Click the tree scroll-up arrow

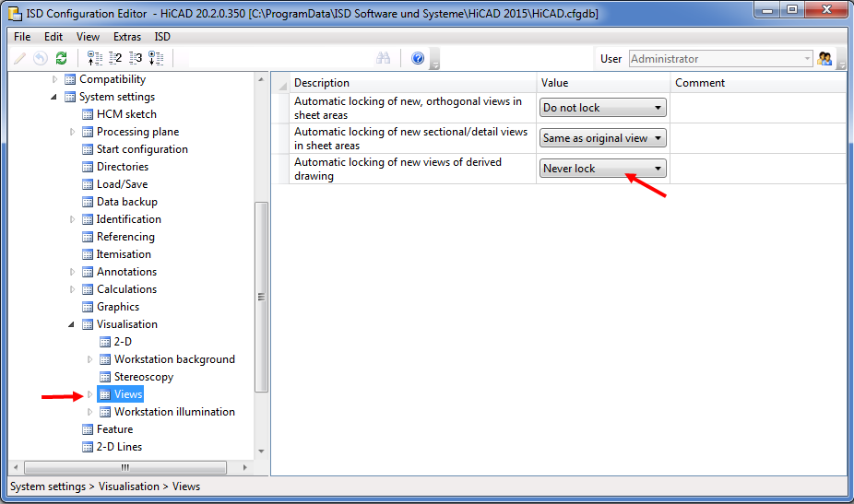pos(261,79)
